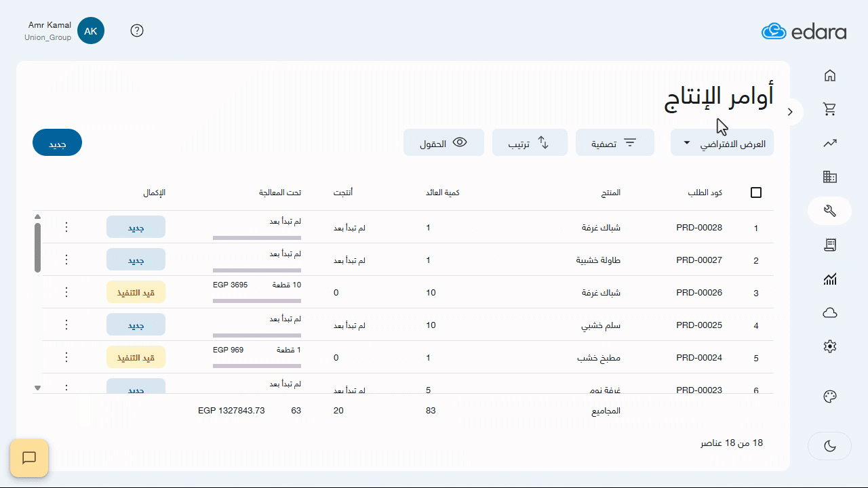This screenshot has height=488, width=868.
Task: Sort by the كود الطلب column header
Action: pyautogui.click(x=705, y=192)
